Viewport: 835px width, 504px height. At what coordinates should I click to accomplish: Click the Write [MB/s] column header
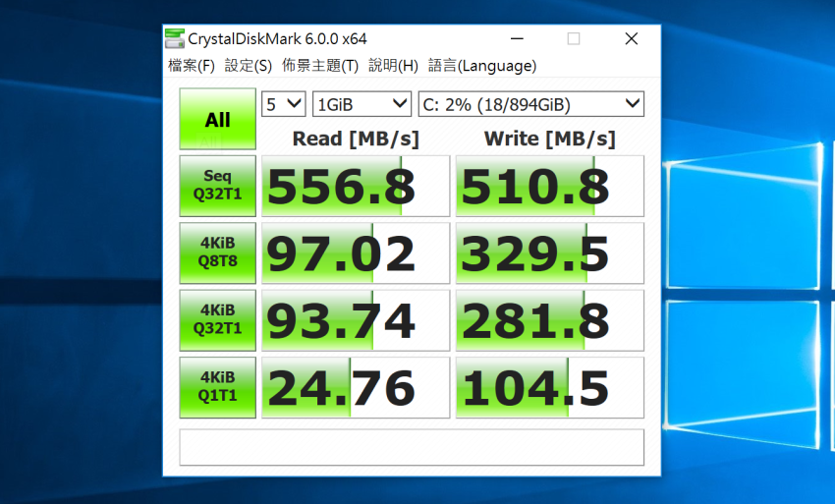[549, 139]
